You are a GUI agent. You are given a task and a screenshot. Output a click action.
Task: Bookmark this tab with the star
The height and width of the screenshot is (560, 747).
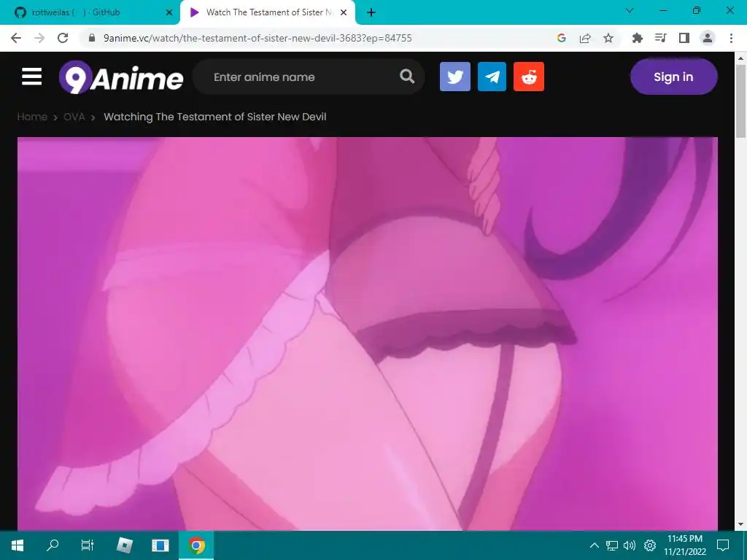[608, 38]
